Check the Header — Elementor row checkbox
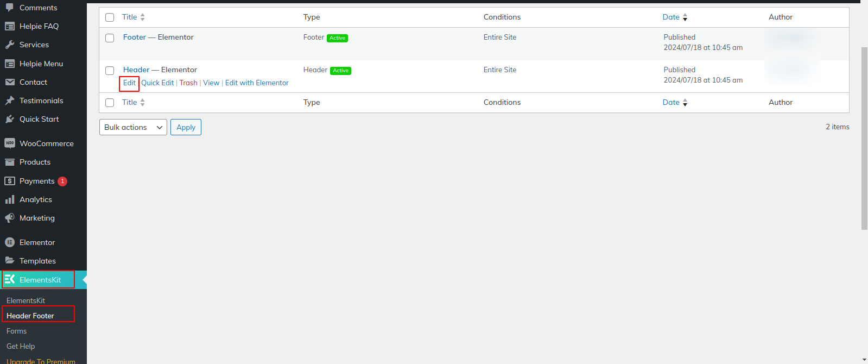Screen dimensions: 868x364 click(x=110, y=71)
